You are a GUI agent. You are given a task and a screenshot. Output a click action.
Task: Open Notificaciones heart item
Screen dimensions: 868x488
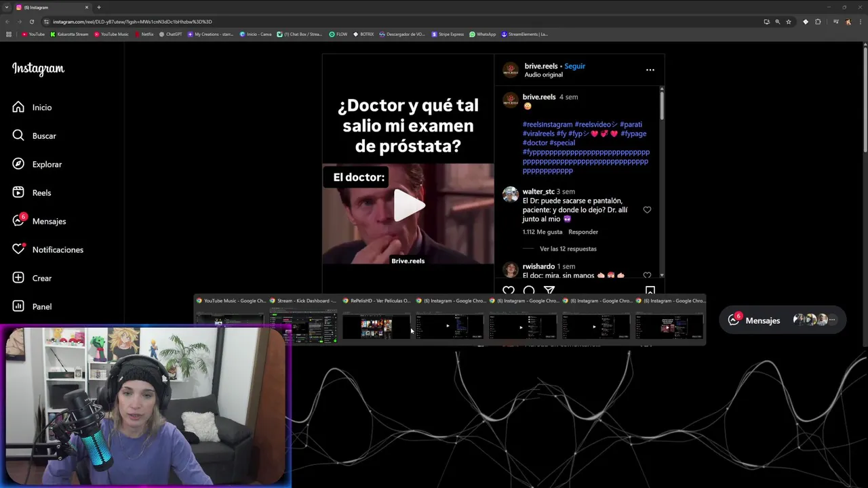pyautogui.click(x=47, y=249)
